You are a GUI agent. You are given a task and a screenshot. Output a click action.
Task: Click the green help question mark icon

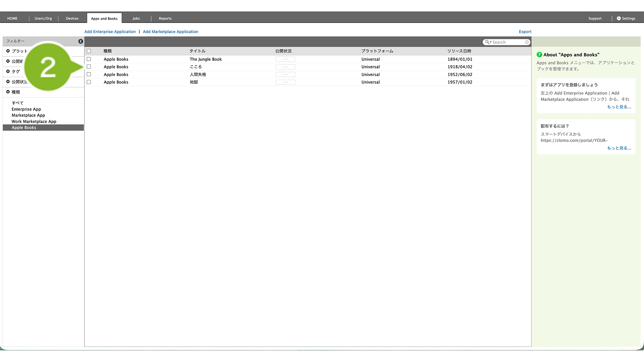tap(539, 55)
